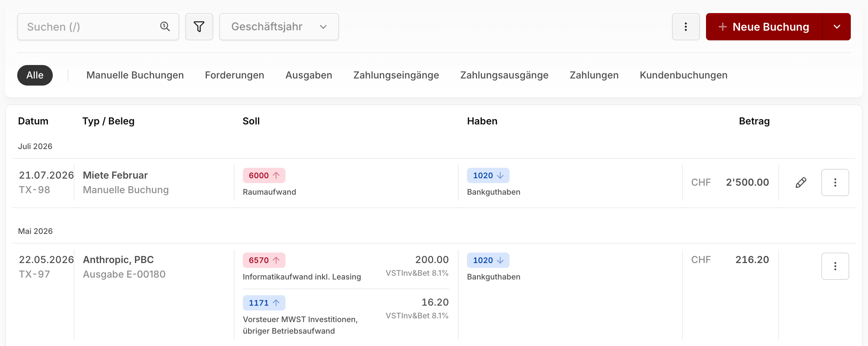Switch to the Manuelle Buchungen tab
The height and width of the screenshot is (346, 868).
coord(135,75)
